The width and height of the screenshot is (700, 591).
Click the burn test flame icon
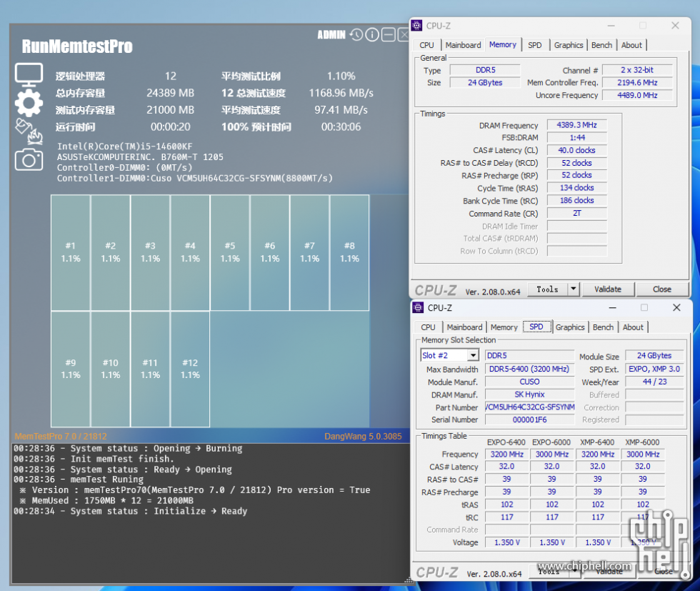pyautogui.click(x=29, y=131)
